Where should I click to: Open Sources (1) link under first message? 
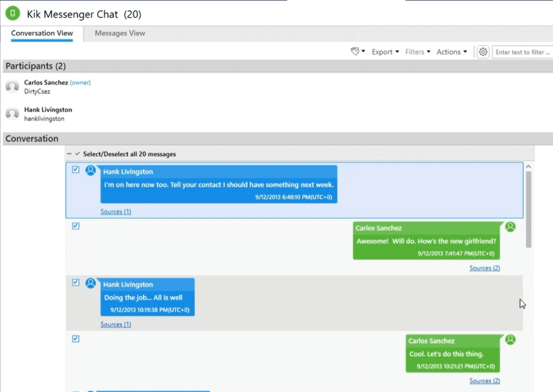coord(116,212)
